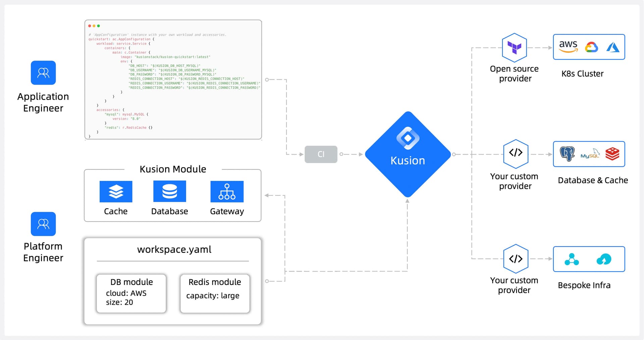Click the AWS logo

point(568,47)
